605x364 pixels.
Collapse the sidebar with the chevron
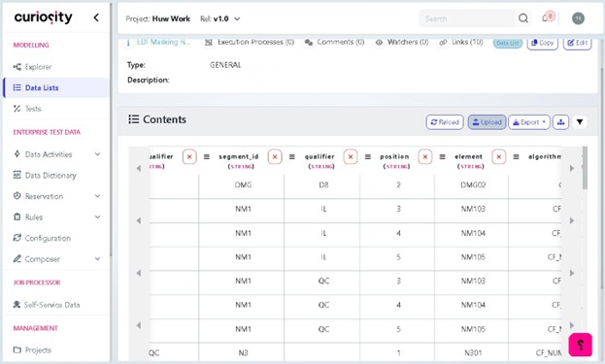[x=96, y=17]
